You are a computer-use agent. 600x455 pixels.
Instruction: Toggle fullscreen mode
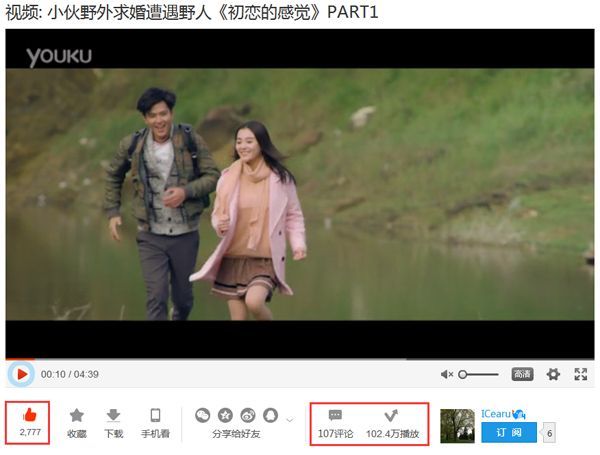pyautogui.click(x=581, y=374)
